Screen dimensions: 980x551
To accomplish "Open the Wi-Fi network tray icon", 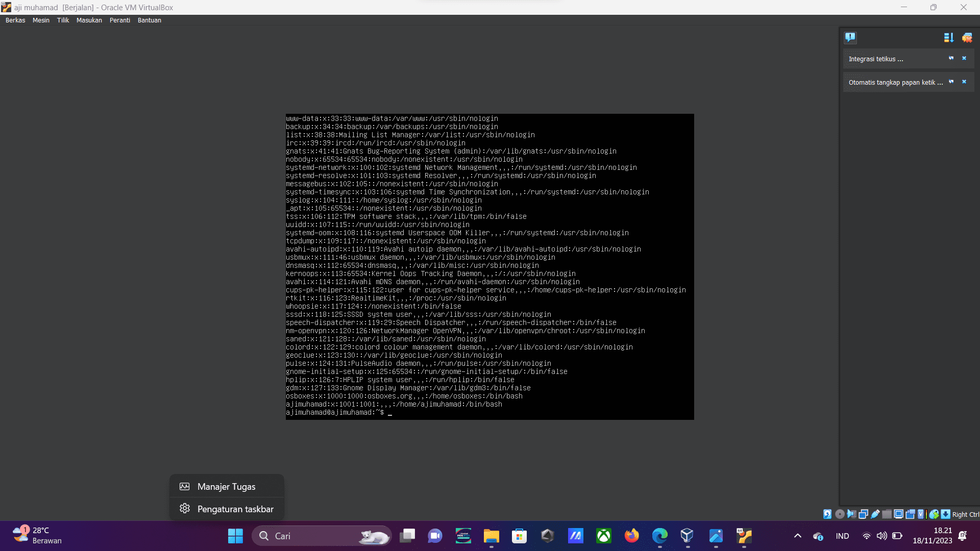I will click(866, 536).
